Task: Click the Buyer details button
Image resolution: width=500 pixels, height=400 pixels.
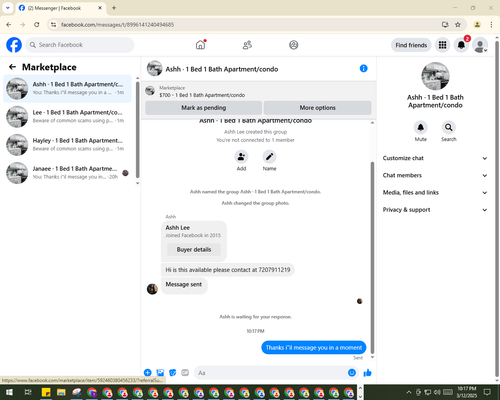Action: click(194, 249)
